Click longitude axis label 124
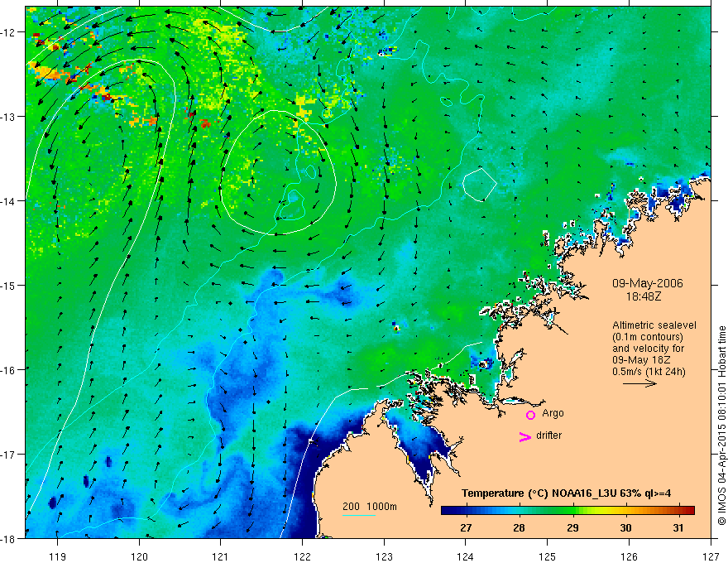Screen dimensions: 728x563 click(x=466, y=556)
